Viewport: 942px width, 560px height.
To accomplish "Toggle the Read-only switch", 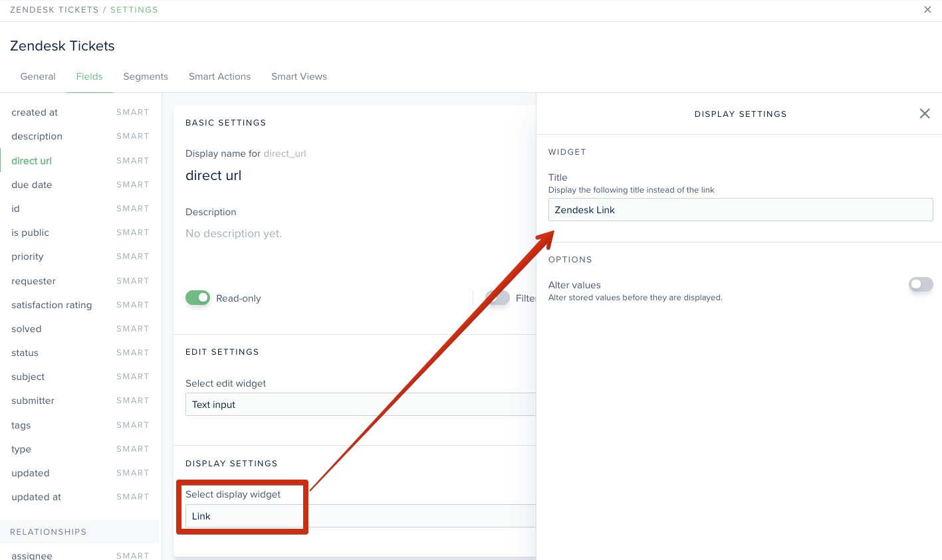I will [197, 298].
